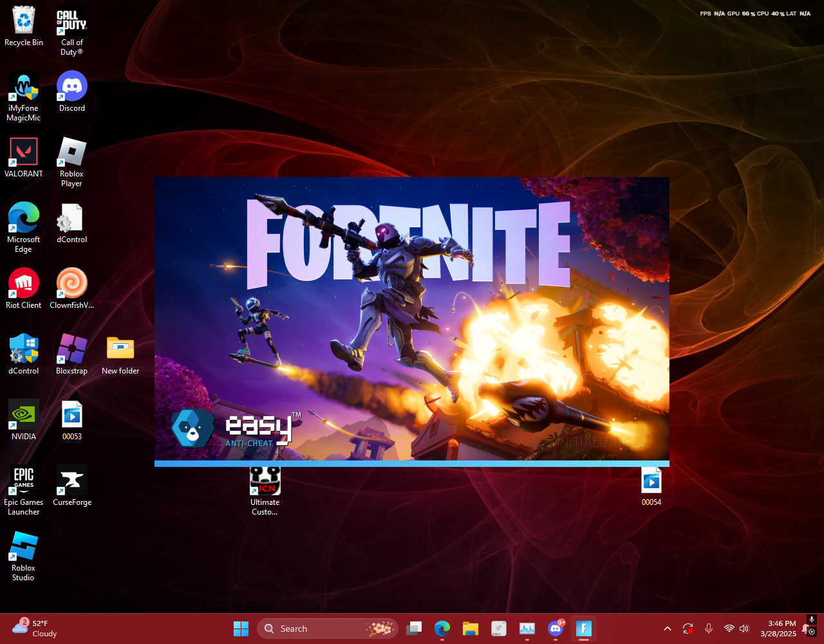This screenshot has height=644, width=824.
Task: Open the notification bell in taskbar corner
Action: [806, 629]
